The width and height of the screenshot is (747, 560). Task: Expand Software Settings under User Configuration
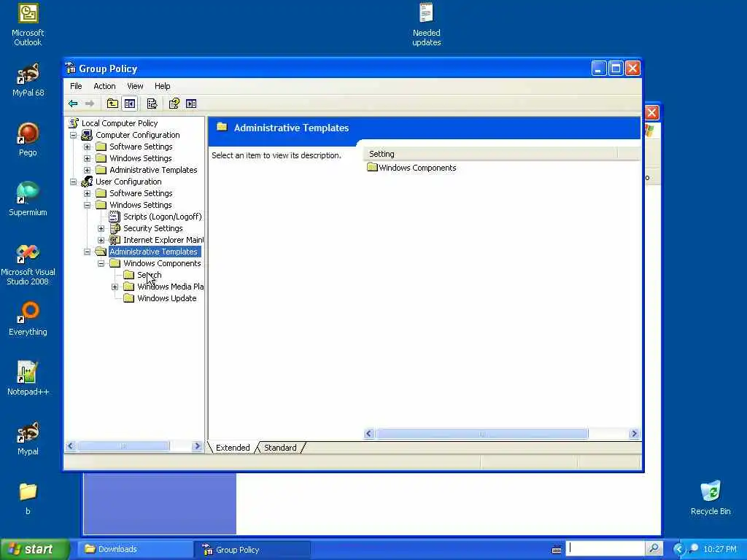tap(88, 193)
